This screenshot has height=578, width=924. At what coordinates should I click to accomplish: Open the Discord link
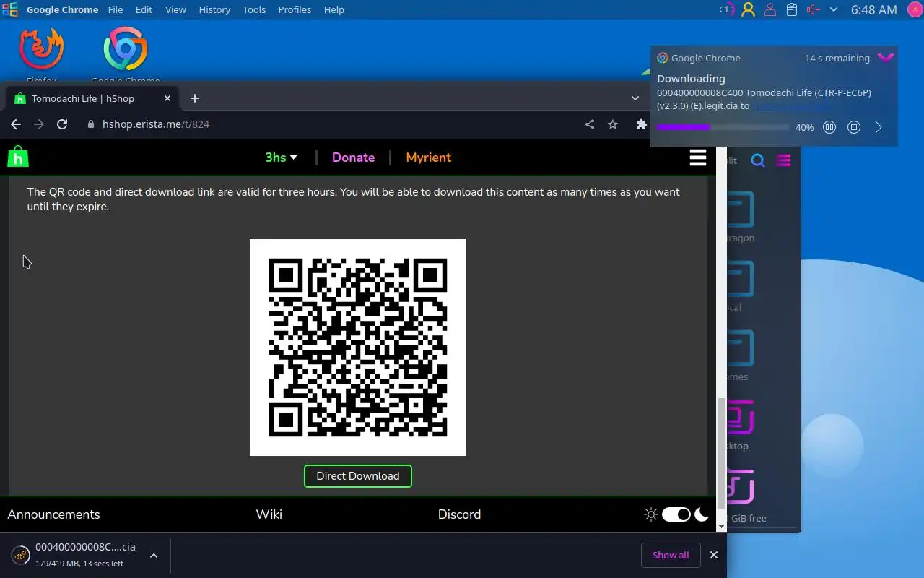click(x=459, y=514)
